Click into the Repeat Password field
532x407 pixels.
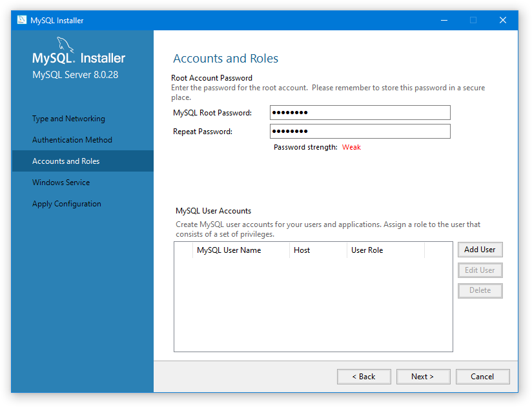tap(360, 132)
